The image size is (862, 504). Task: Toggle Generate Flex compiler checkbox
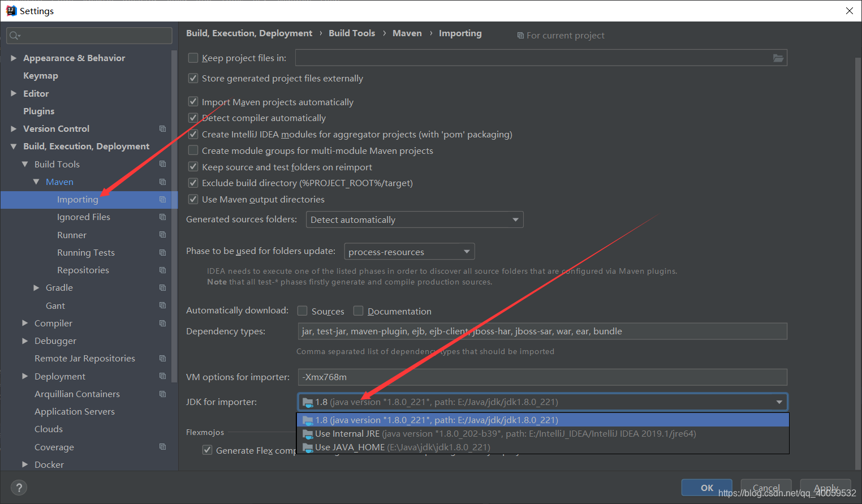click(x=208, y=450)
